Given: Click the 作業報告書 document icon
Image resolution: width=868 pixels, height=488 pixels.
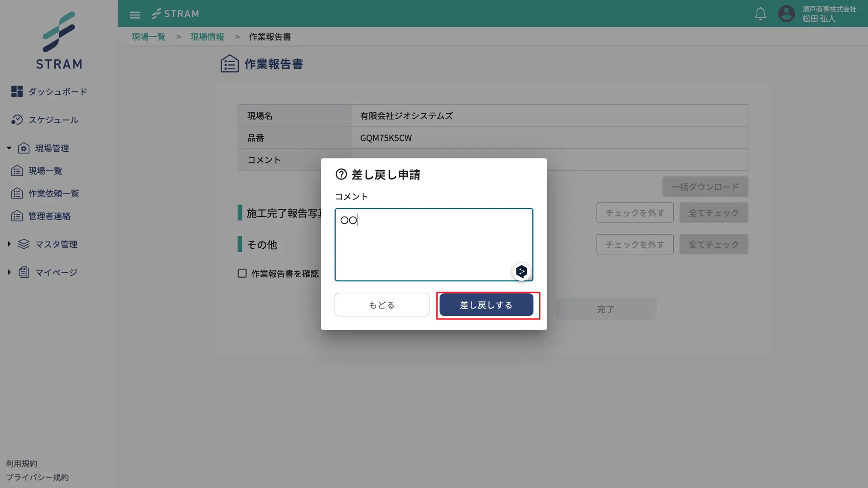Looking at the screenshot, I should (x=229, y=63).
